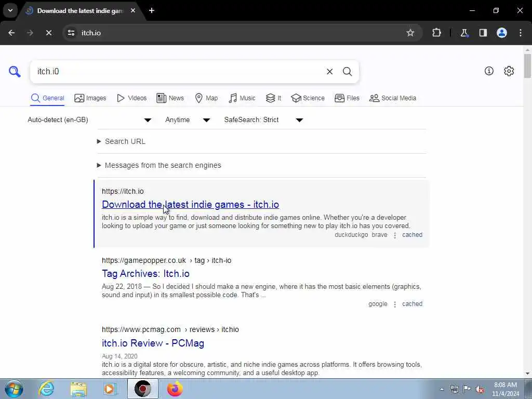
Task: Close the itch.io browser tab
Action: tap(133, 10)
